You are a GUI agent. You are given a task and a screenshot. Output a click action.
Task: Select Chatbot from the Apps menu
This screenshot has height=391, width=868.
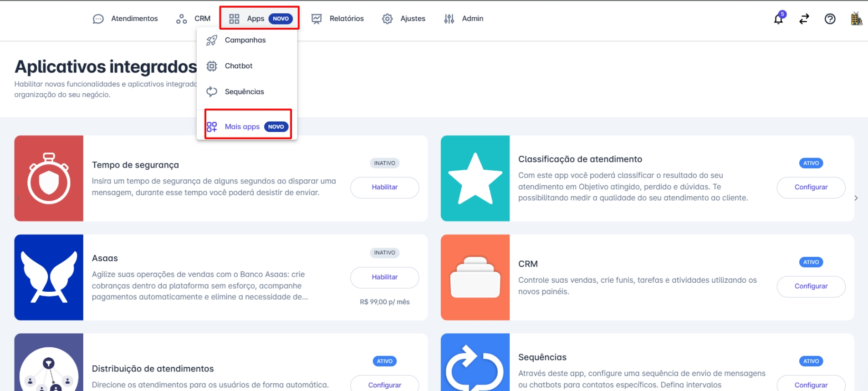[239, 66]
